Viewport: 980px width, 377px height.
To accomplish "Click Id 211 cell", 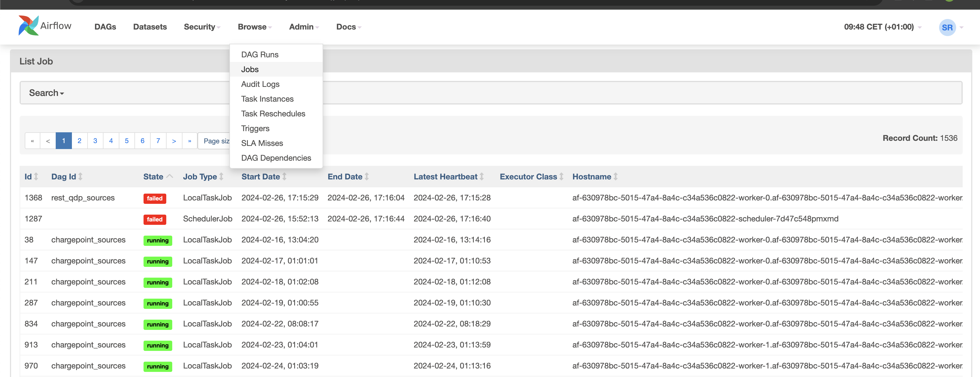I will tap(31, 282).
